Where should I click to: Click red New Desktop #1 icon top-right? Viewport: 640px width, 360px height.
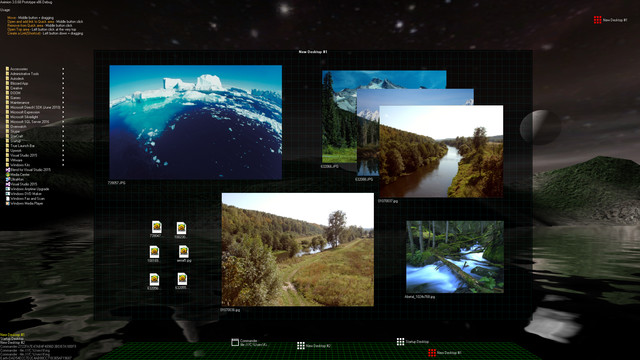[x=598, y=20]
